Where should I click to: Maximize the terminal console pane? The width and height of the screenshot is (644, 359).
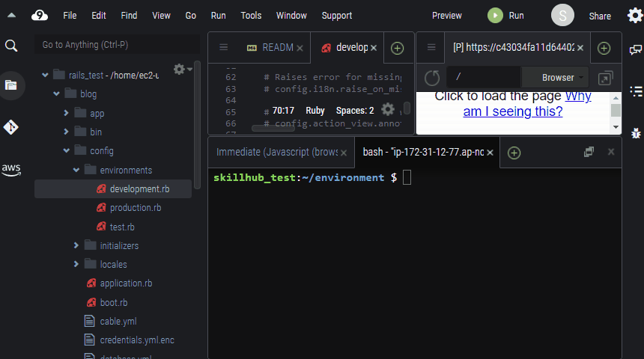coord(589,152)
